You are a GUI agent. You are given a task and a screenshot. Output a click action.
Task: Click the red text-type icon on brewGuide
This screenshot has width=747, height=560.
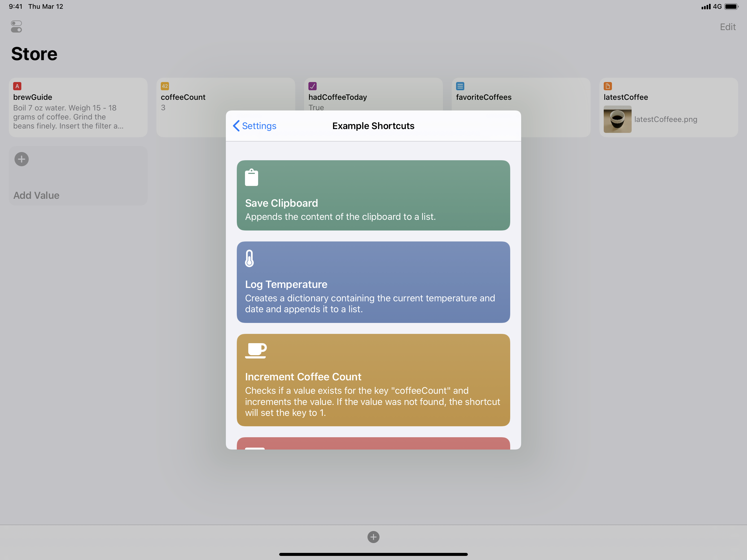point(17,86)
